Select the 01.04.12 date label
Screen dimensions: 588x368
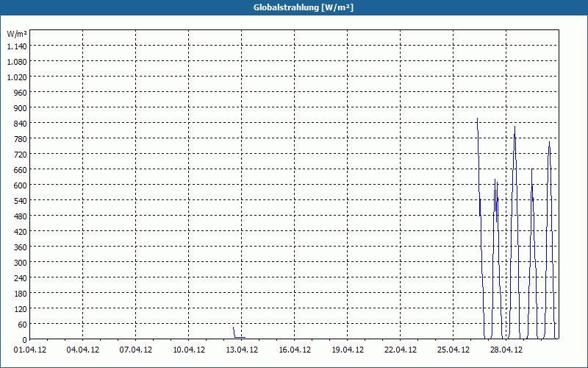click(30, 350)
